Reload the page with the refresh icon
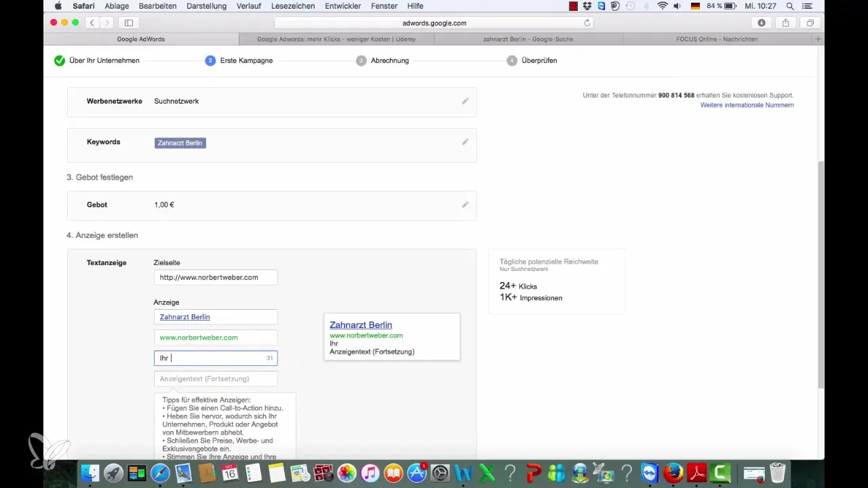The height and width of the screenshot is (488, 868). [587, 22]
